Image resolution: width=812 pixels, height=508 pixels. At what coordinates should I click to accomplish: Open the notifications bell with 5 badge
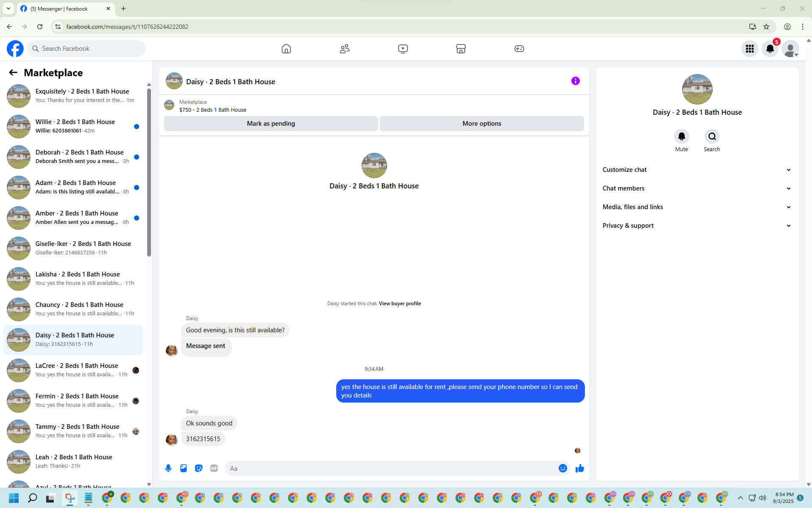click(770, 49)
